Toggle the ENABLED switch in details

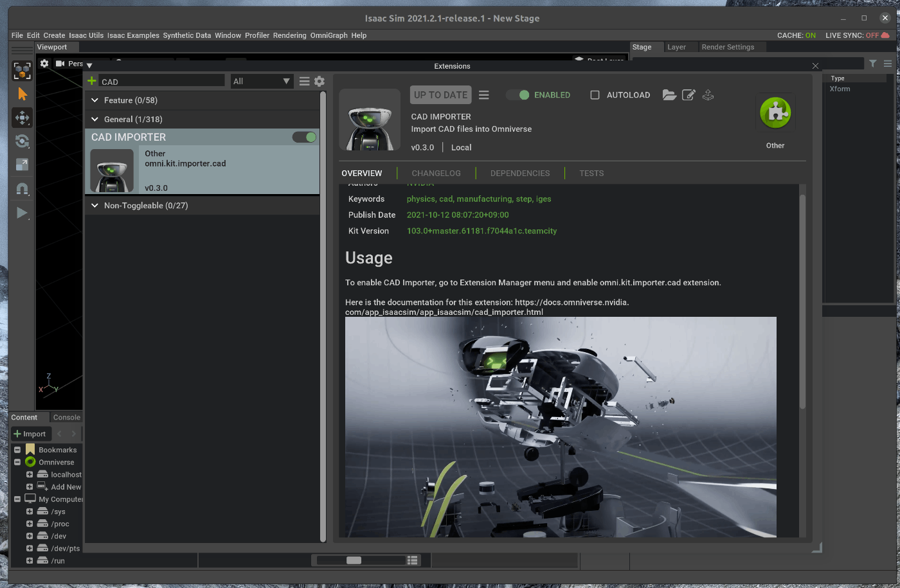point(517,95)
